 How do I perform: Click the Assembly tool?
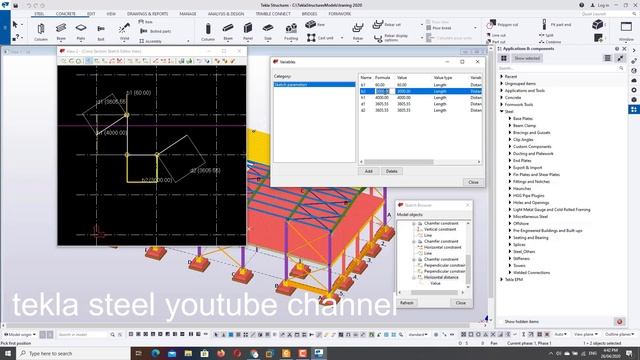tap(150, 41)
